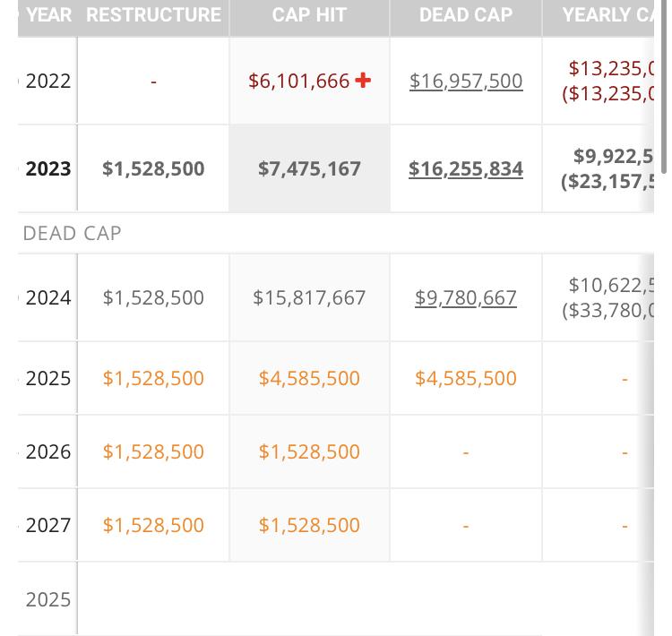The image size is (672, 636).
Task: Open the $9,780,667 dead cap link
Action: (x=466, y=297)
